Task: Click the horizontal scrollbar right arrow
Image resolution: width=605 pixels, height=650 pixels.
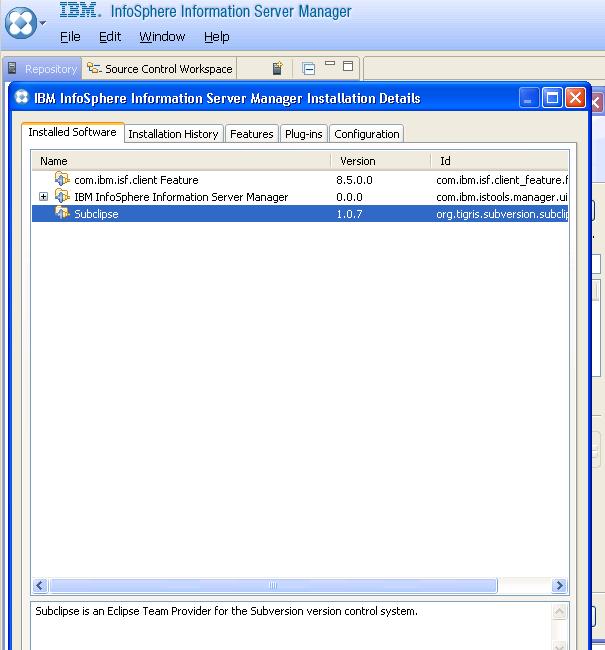Action: tap(559, 585)
